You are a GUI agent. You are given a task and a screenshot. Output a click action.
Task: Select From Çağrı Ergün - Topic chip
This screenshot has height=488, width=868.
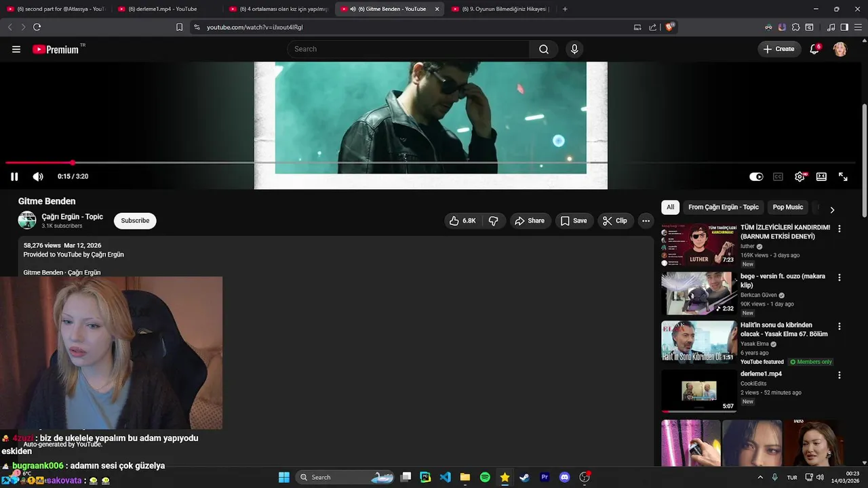coord(723,207)
